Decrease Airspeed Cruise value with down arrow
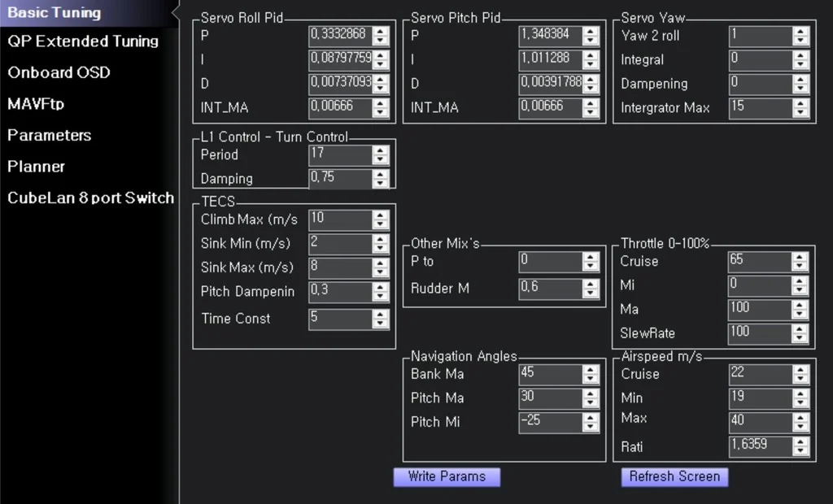Screen dimensions: 833x504 [x=800, y=379]
